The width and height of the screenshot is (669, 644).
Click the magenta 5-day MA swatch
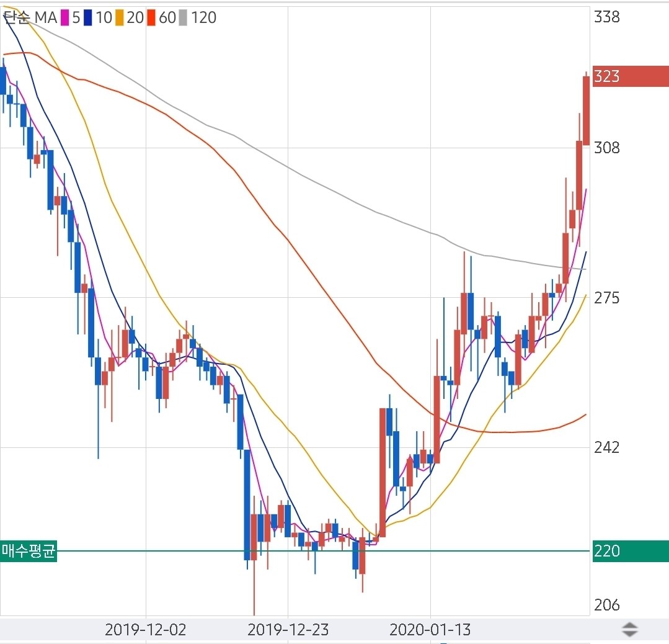coord(64,18)
